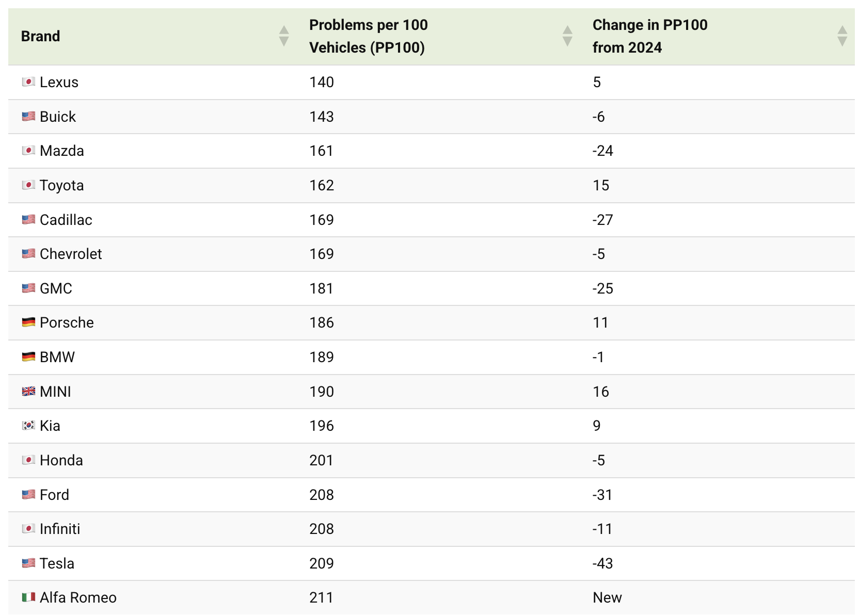Screen dimensions: 859x616
Task: Select the Ford row value 208
Action: 322,495
